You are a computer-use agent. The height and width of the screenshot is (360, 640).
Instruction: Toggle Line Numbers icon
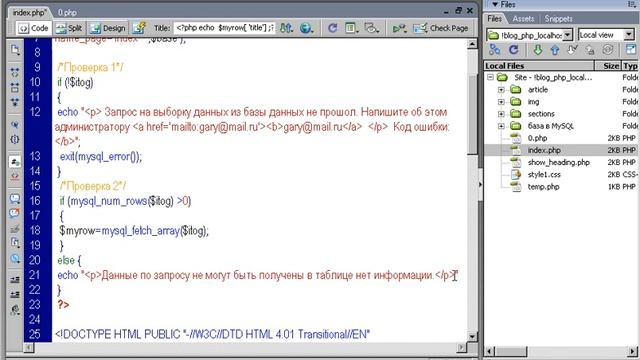click(x=15, y=162)
